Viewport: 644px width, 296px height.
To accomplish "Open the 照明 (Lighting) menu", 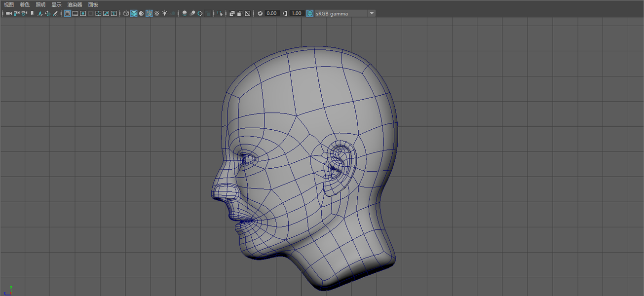I will coord(40,4).
